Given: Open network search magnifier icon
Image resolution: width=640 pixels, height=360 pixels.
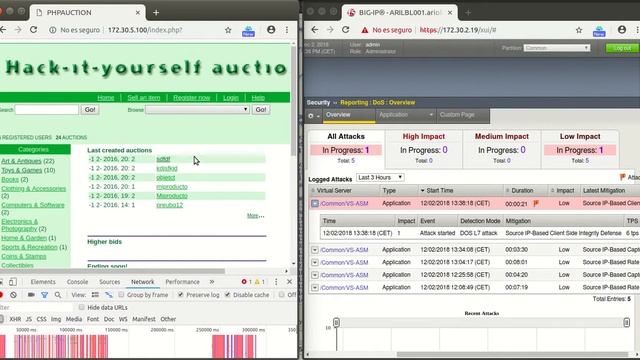Looking at the screenshot, I should point(58,295).
